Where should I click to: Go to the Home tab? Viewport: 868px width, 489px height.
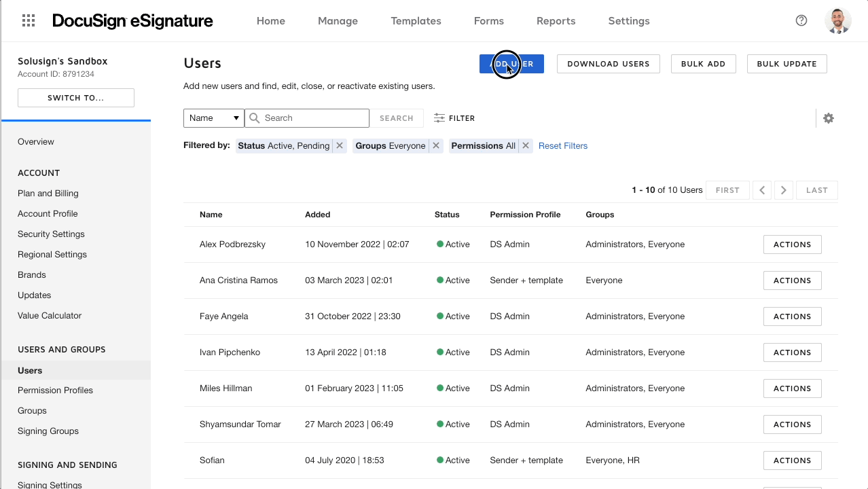pos(271,21)
